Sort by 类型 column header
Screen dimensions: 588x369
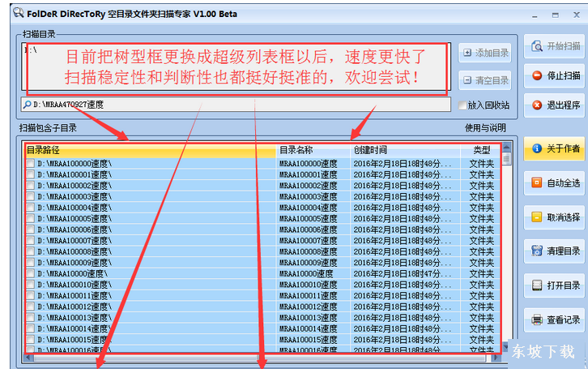pos(481,150)
